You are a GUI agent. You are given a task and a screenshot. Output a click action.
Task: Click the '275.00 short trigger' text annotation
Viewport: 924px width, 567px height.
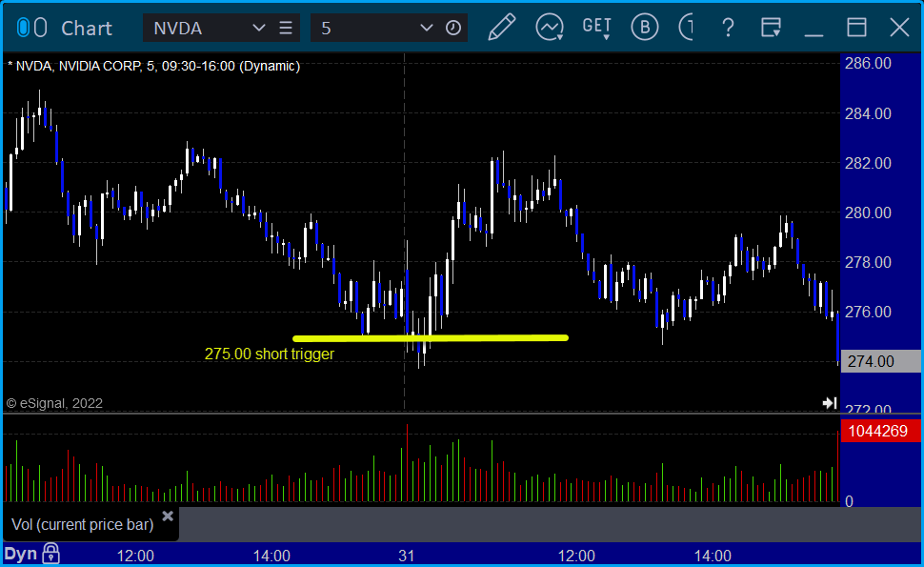click(270, 354)
